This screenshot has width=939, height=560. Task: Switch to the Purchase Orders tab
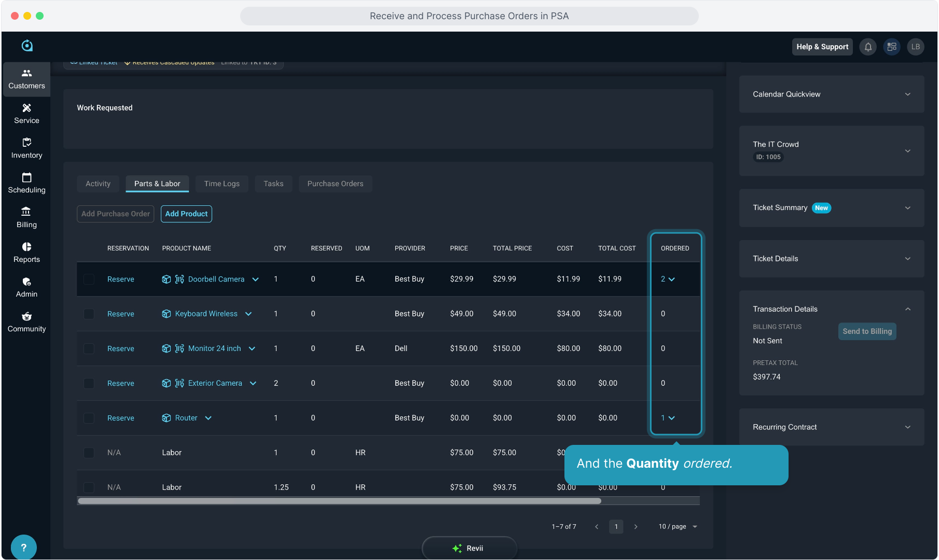(x=335, y=184)
